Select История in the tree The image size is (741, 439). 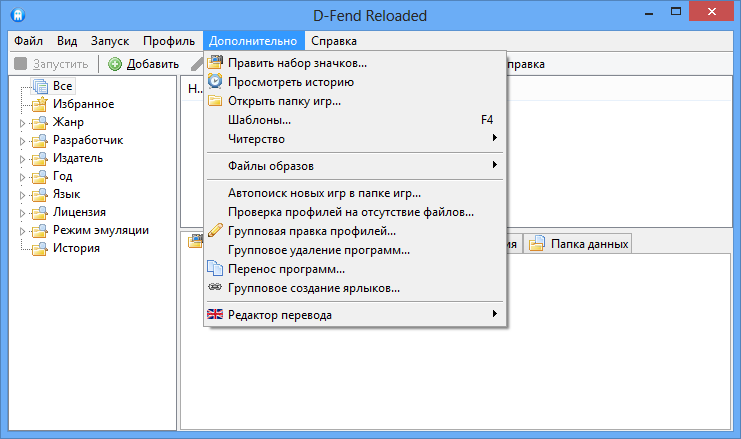click(x=76, y=248)
